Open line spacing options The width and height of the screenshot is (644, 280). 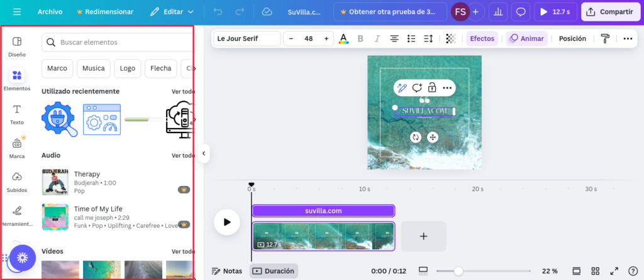pyautogui.click(x=428, y=38)
